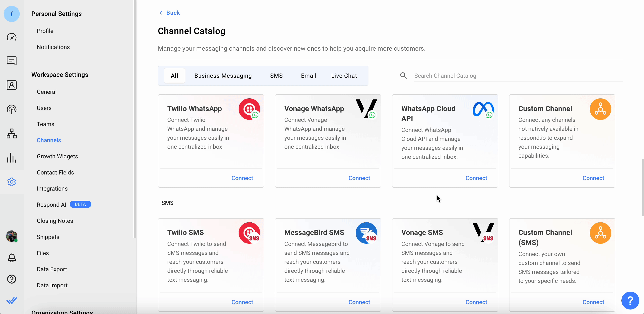
Task: Click the help question mark icon in sidebar
Action: 11,279
